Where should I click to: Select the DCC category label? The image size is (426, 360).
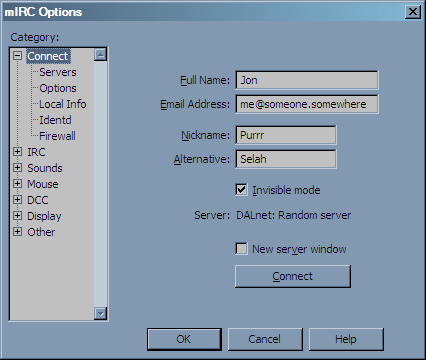38,200
